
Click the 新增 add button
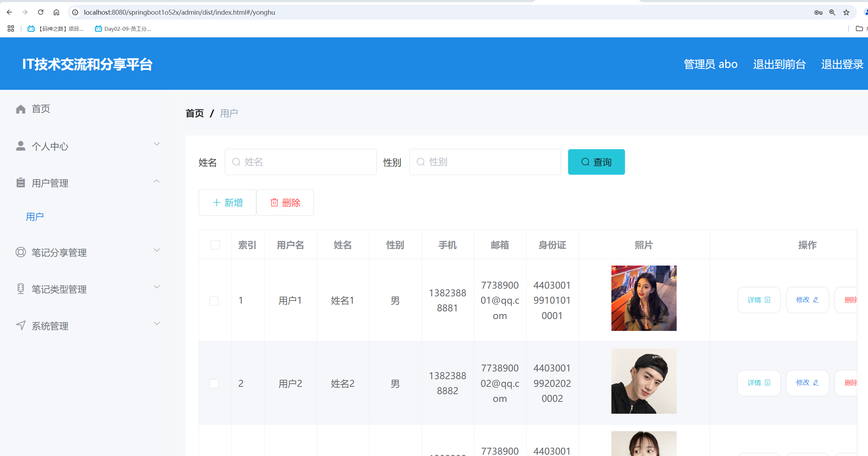click(227, 203)
